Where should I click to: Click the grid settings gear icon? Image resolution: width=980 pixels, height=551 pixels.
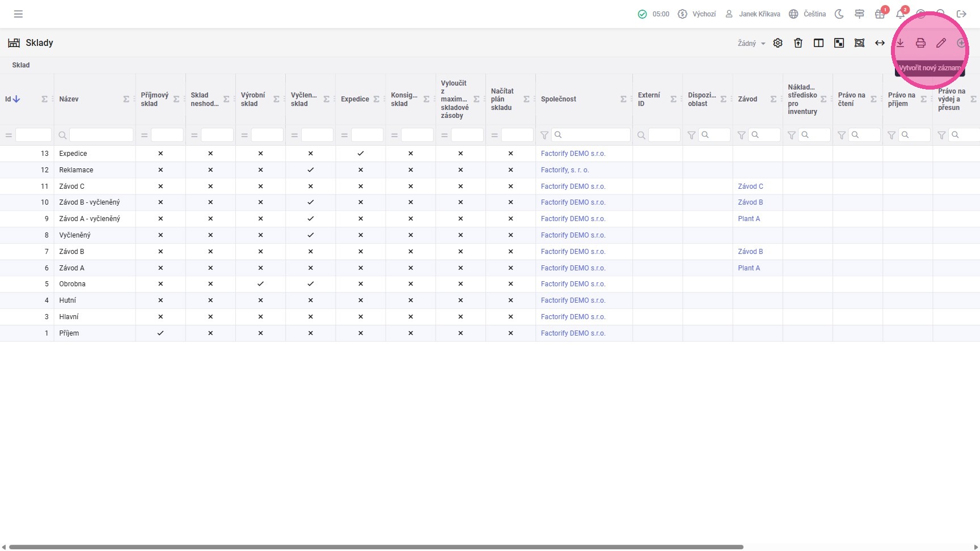(778, 43)
